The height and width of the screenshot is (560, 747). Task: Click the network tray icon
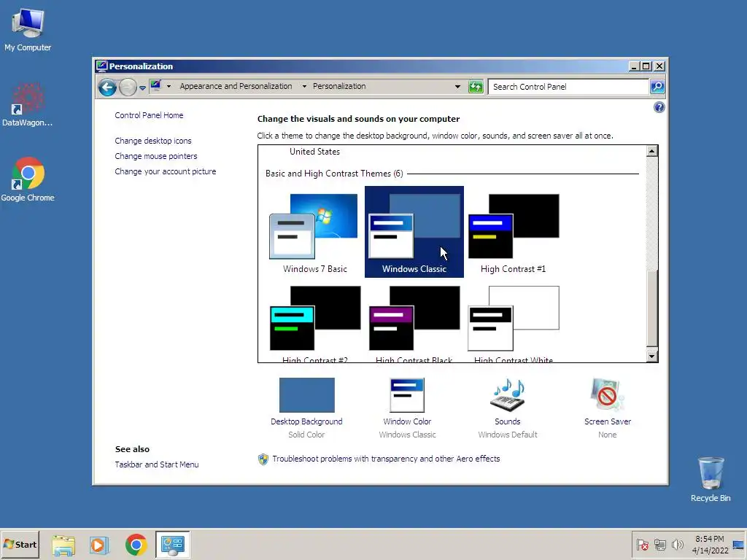coord(659,544)
